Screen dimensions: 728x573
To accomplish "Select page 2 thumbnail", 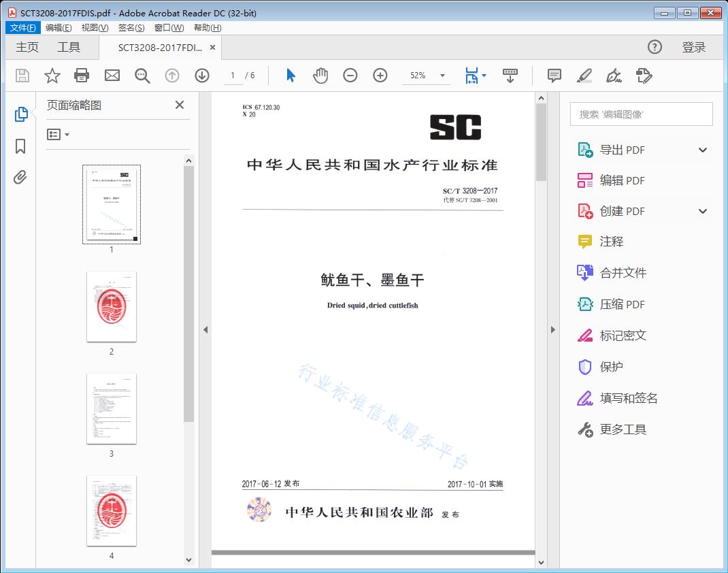I will click(x=112, y=307).
